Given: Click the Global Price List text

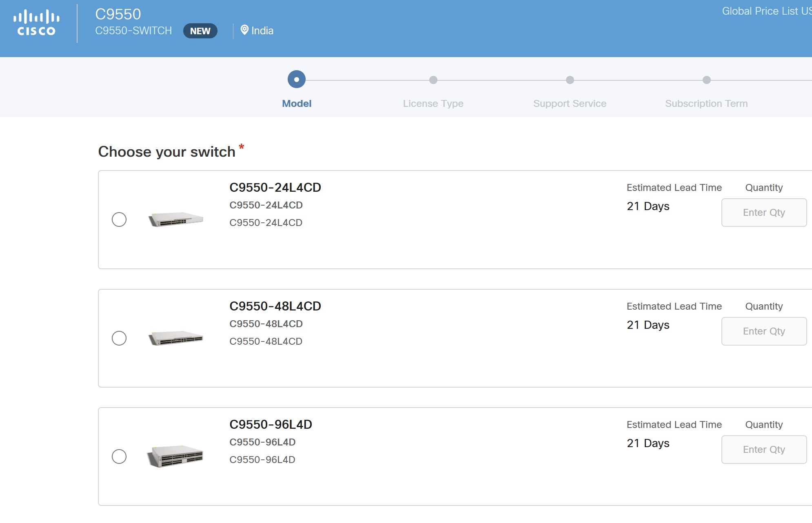Looking at the screenshot, I should 767,11.
